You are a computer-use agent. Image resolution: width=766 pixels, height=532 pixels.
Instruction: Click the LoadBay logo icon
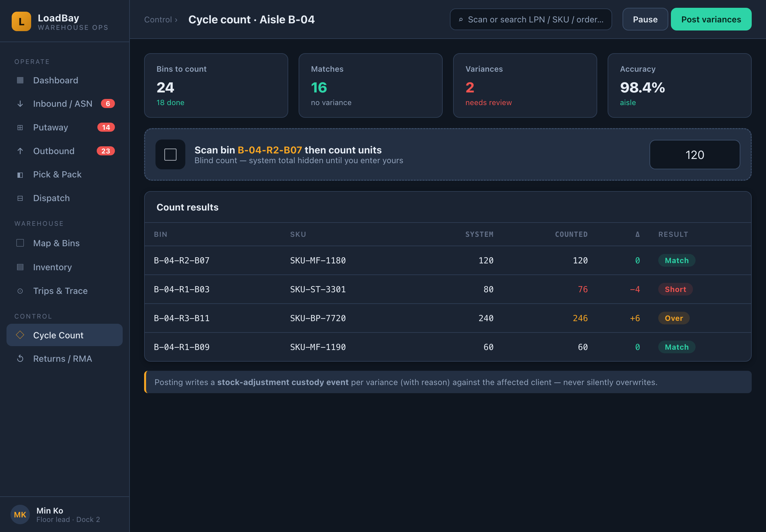point(21,21)
